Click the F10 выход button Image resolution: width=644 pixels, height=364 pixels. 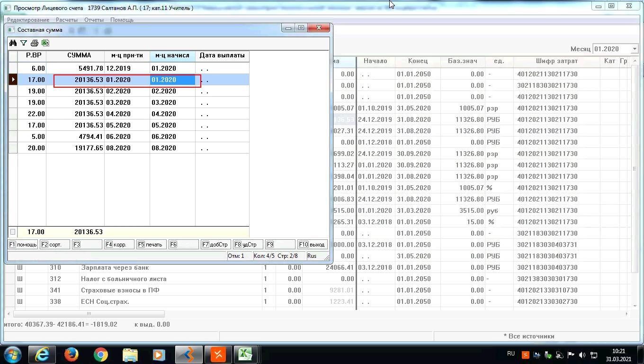pos(313,245)
